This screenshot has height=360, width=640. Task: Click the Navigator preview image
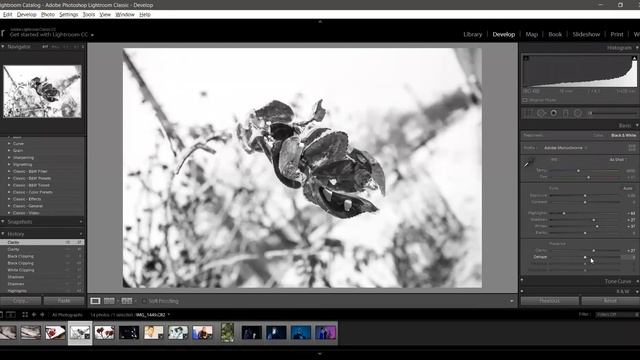(42, 91)
